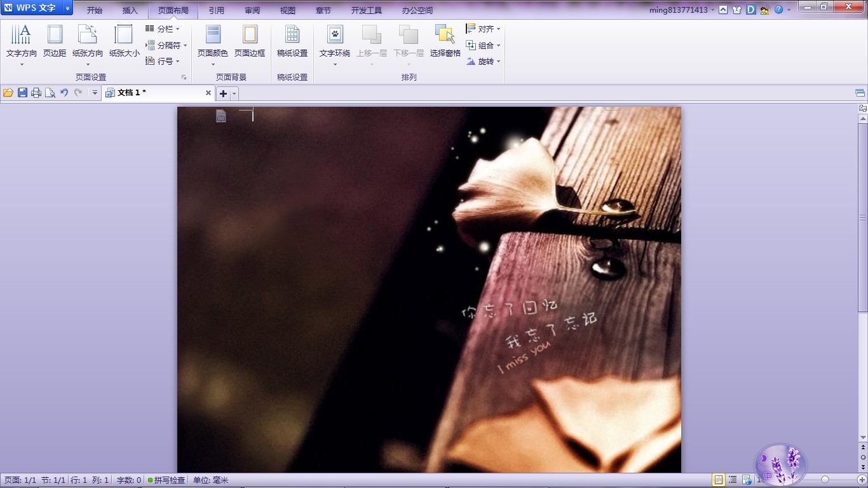Close the 文档 1 document tab
The height and width of the screenshot is (488, 868).
pyautogui.click(x=208, y=93)
